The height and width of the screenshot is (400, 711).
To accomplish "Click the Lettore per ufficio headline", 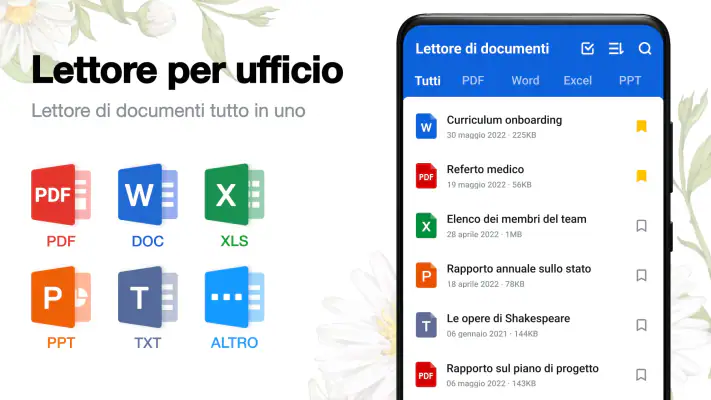I will [x=187, y=70].
